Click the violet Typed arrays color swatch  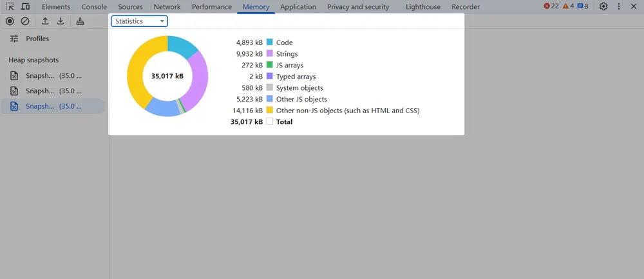click(270, 76)
